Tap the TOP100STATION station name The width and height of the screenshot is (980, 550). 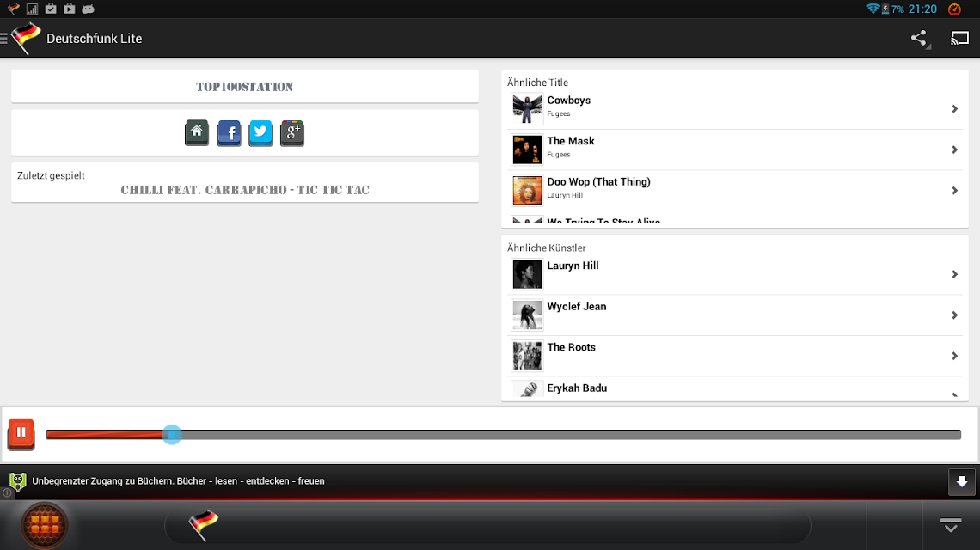(244, 87)
